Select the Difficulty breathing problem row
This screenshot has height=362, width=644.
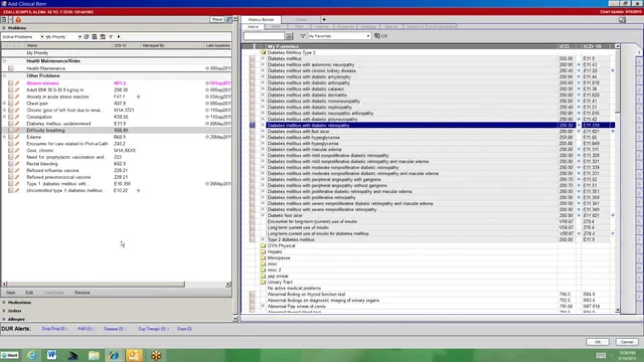pyautogui.click(x=116, y=130)
